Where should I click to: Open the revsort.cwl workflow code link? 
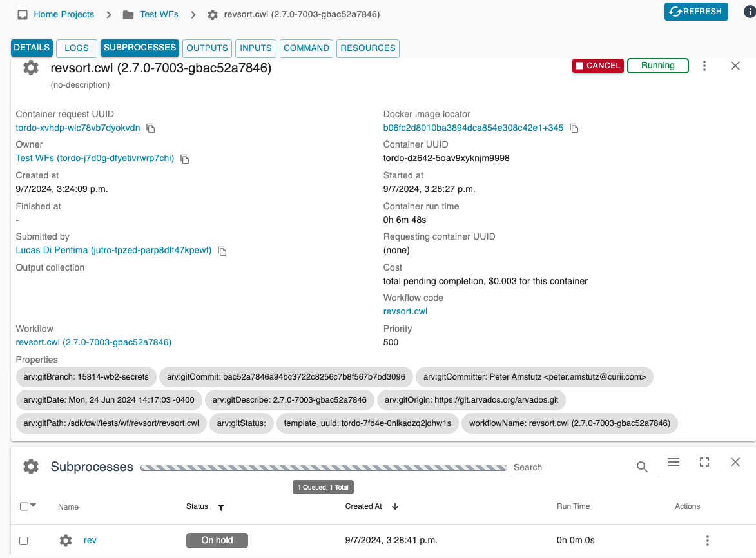click(x=405, y=311)
